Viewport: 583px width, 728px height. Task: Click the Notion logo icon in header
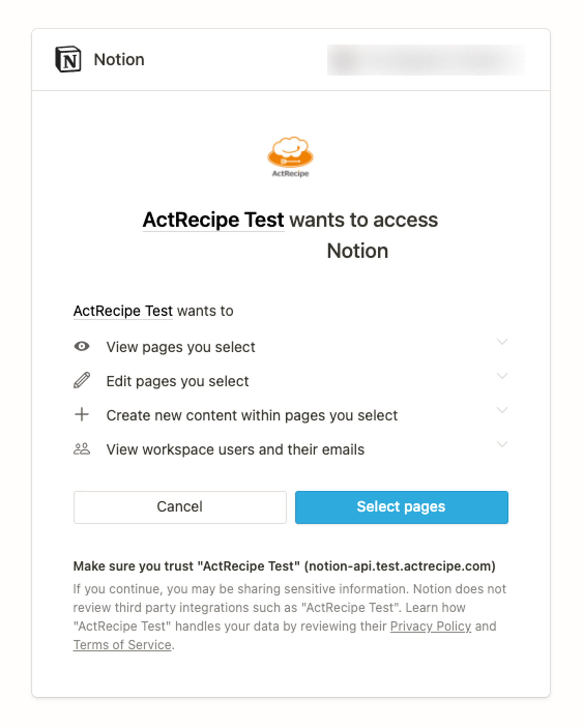68,59
